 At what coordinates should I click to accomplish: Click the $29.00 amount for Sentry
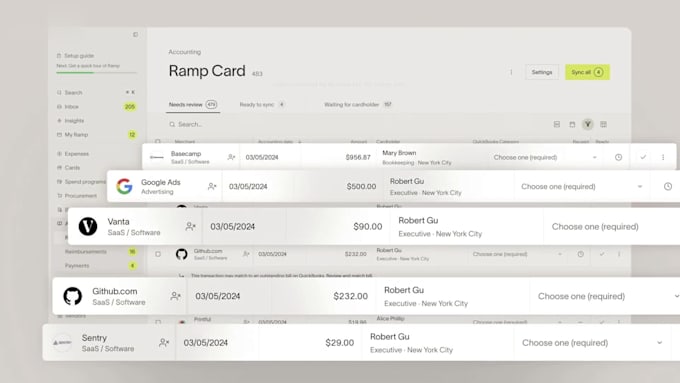[340, 343]
